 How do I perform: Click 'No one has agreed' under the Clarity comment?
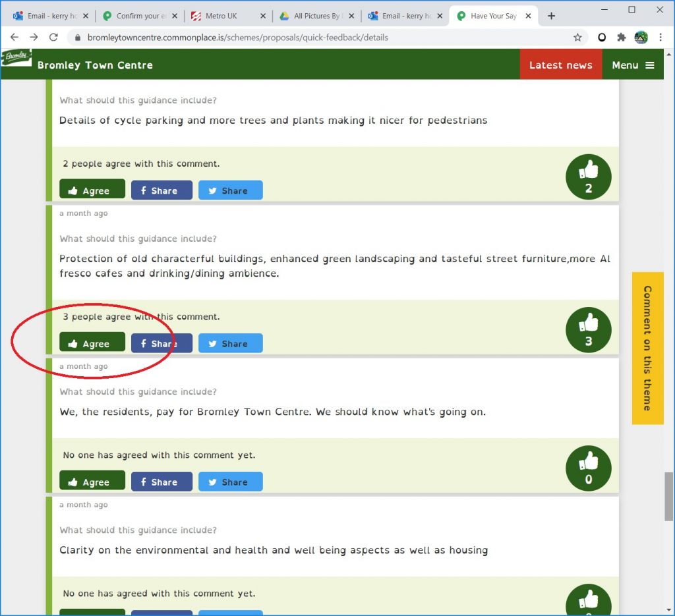160,594
